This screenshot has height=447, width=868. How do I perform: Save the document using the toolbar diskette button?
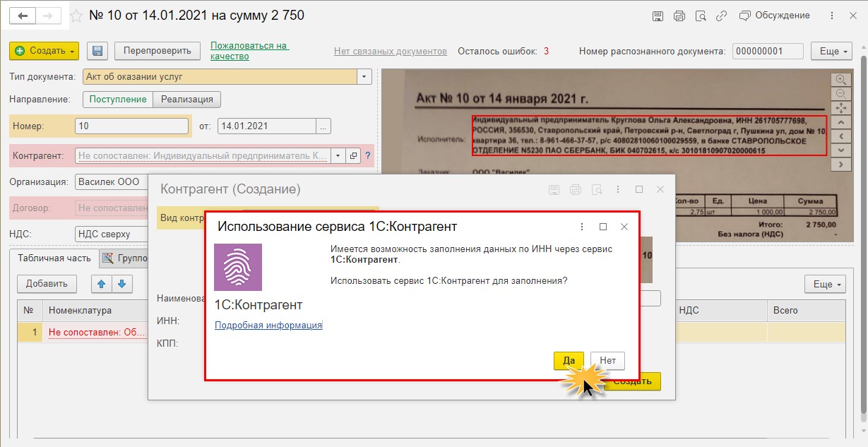[97, 51]
